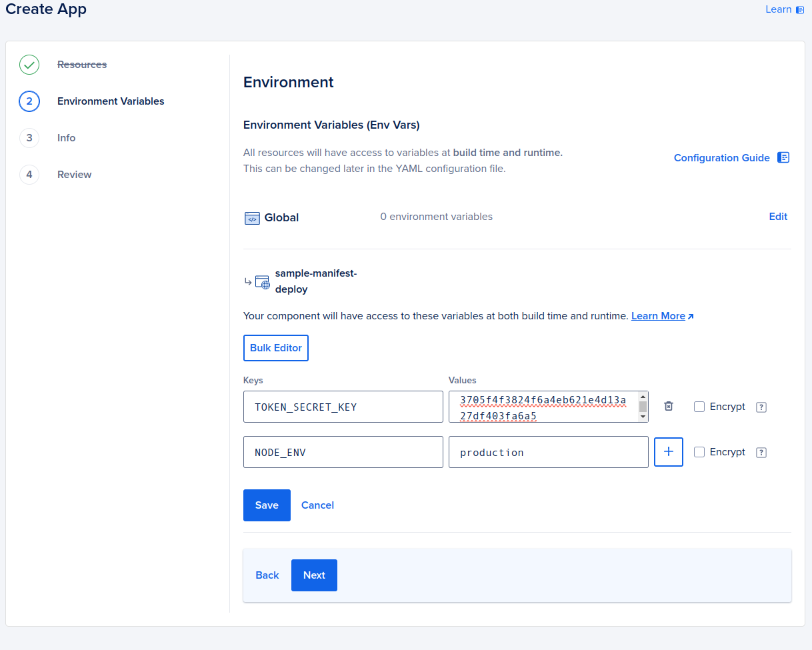
Task: Edit the Global environment variables
Action: pos(778,217)
